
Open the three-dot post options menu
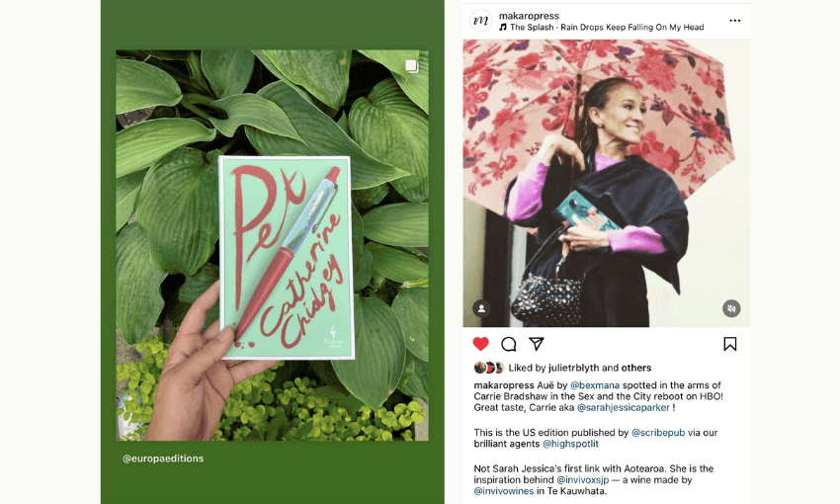point(735,21)
